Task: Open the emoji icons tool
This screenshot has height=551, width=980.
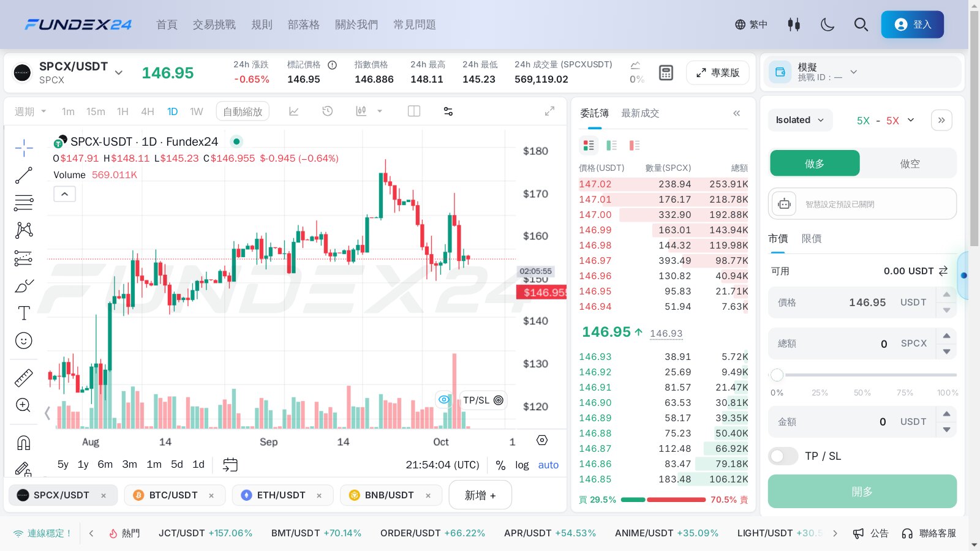Action: pos(24,340)
